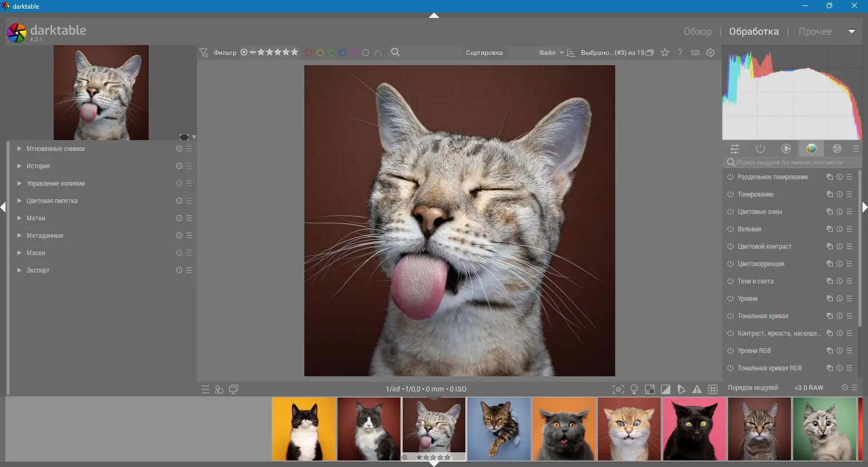Open the Метаданные panel title
868x467 pixels.
coord(45,236)
